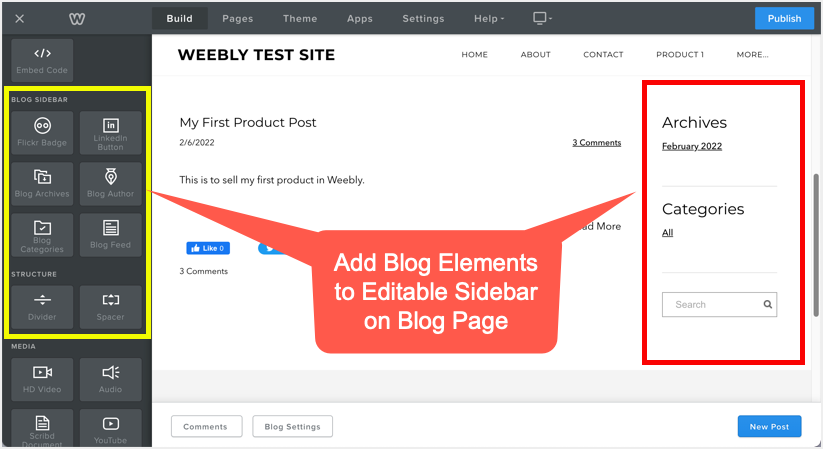Switch to the Pages tab
823x449 pixels.
point(237,18)
